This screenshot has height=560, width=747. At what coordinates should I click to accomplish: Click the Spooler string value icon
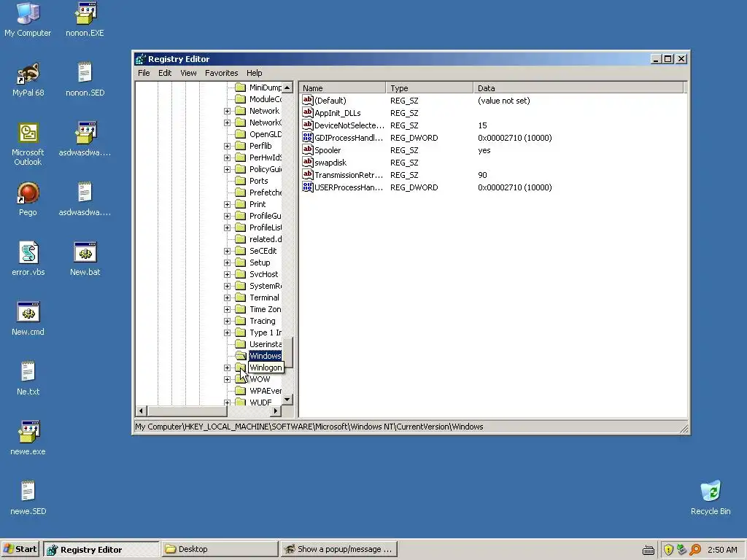click(308, 150)
